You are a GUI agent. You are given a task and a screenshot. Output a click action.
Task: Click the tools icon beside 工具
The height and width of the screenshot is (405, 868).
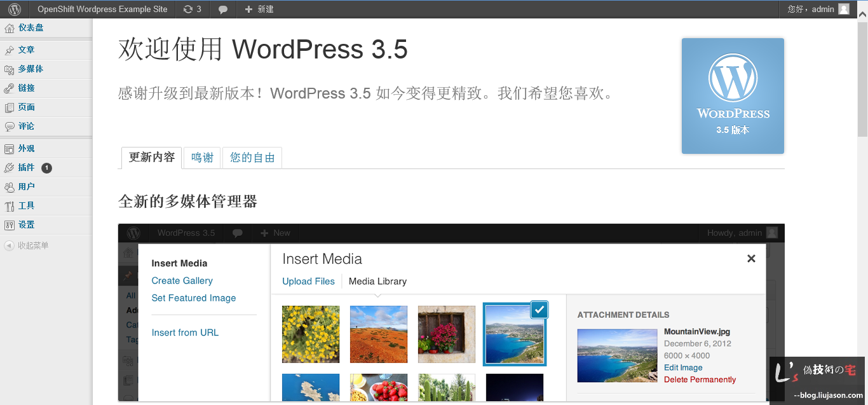click(x=9, y=206)
